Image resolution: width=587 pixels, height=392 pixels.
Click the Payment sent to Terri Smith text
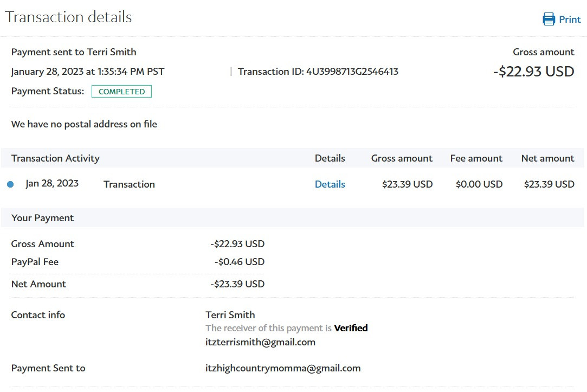point(74,52)
